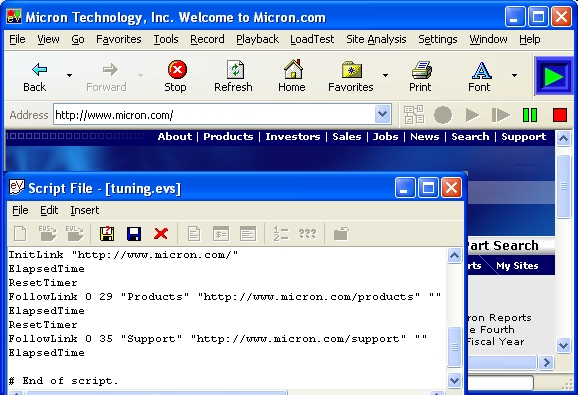Open File menu in Script File window
Image resolution: width=578 pixels, height=395 pixels.
coord(20,210)
